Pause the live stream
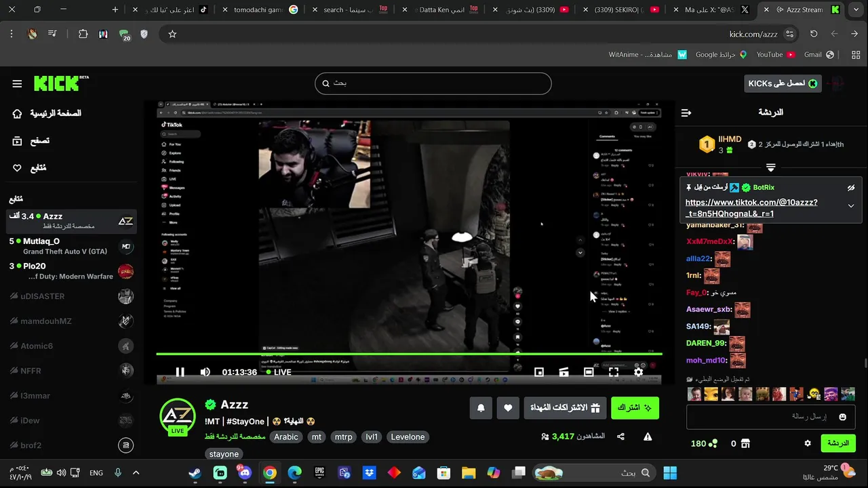868x488 pixels. click(180, 372)
